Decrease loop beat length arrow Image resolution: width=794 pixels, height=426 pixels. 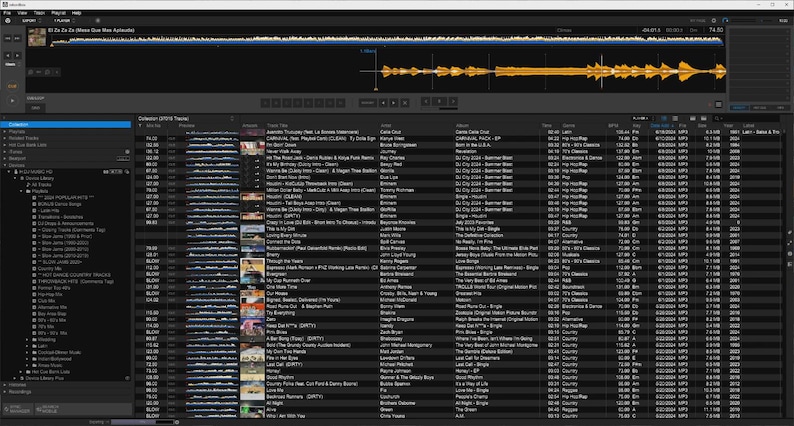coord(426,101)
